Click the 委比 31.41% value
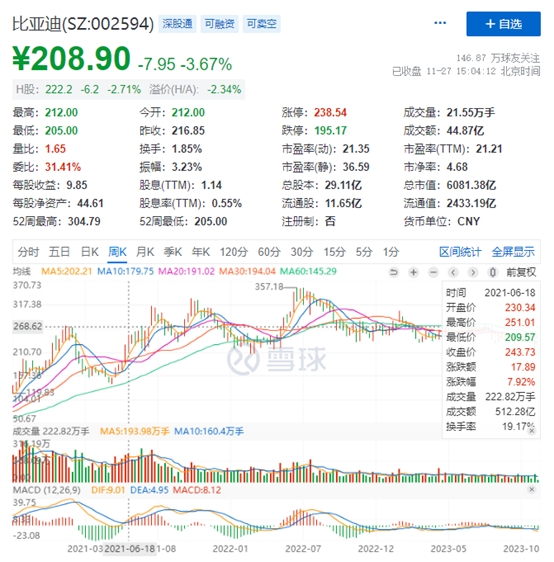The width and height of the screenshot is (554, 562). 63,167
